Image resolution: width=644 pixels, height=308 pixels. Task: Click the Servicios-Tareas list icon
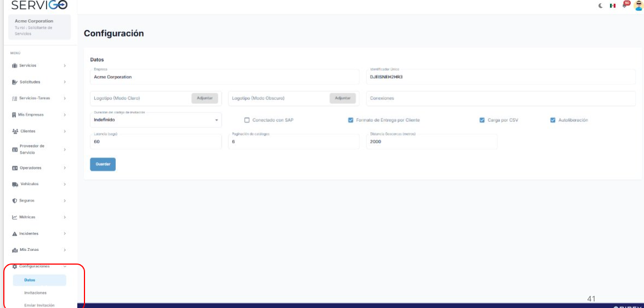pyautogui.click(x=15, y=98)
